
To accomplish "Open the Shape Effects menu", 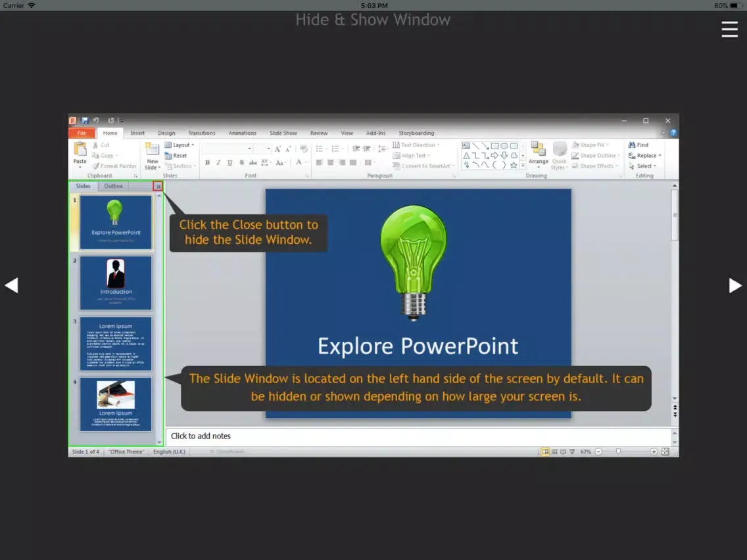I will [594, 166].
